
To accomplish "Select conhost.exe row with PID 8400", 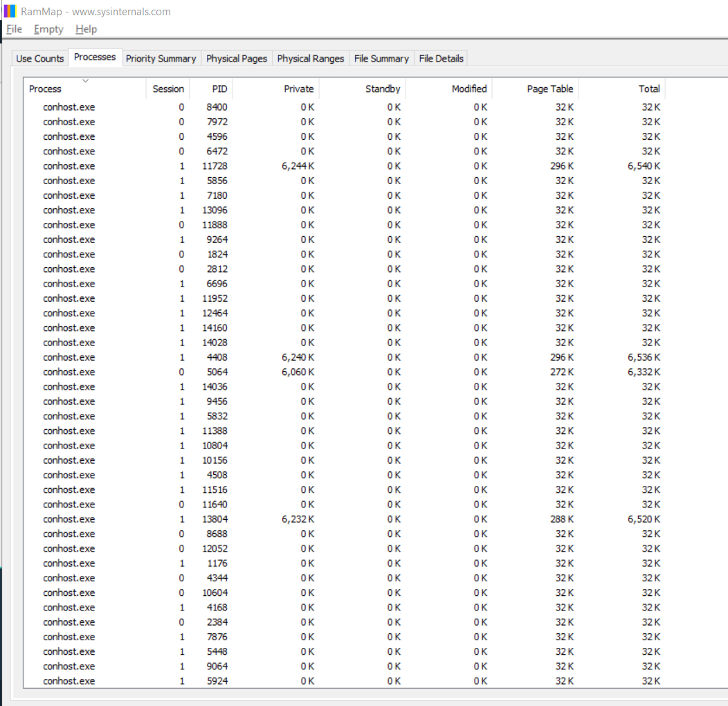I will 345,107.
